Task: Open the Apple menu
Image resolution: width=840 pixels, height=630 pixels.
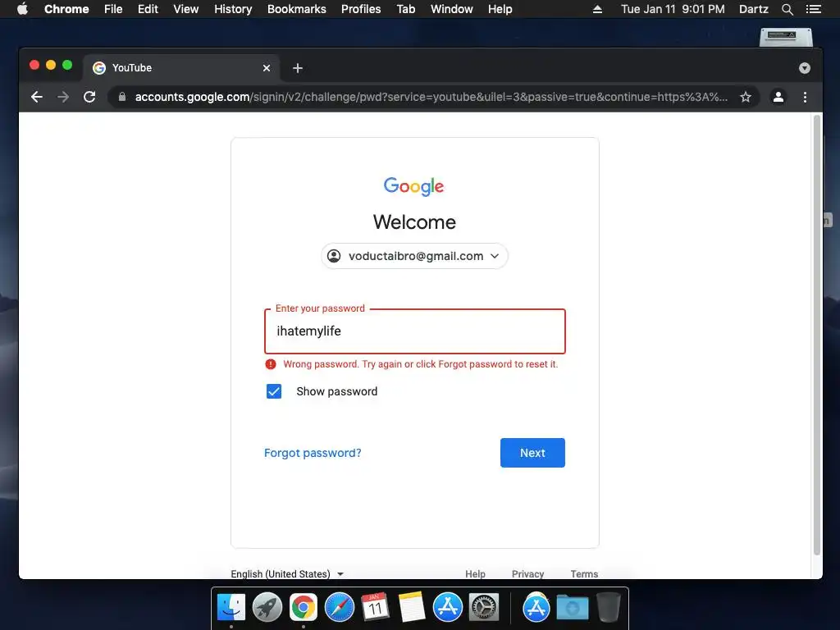Action: pyautogui.click(x=22, y=9)
